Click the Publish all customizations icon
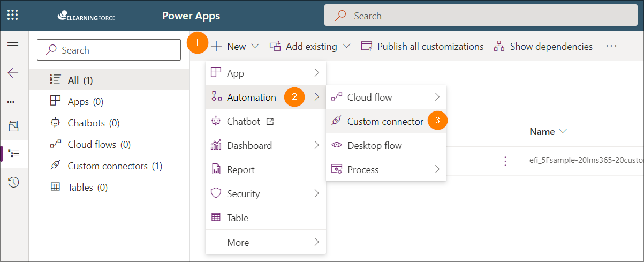 tap(367, 47)
